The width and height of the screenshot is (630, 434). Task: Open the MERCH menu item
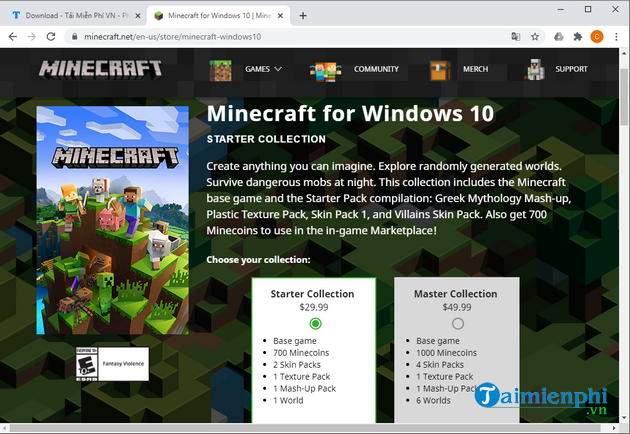pyautogui.click(x=475, y=69)
